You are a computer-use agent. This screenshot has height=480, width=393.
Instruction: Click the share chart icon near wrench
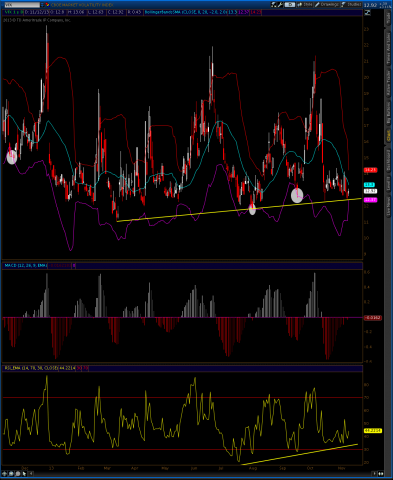pyautogui.click(x=274, y=4)
